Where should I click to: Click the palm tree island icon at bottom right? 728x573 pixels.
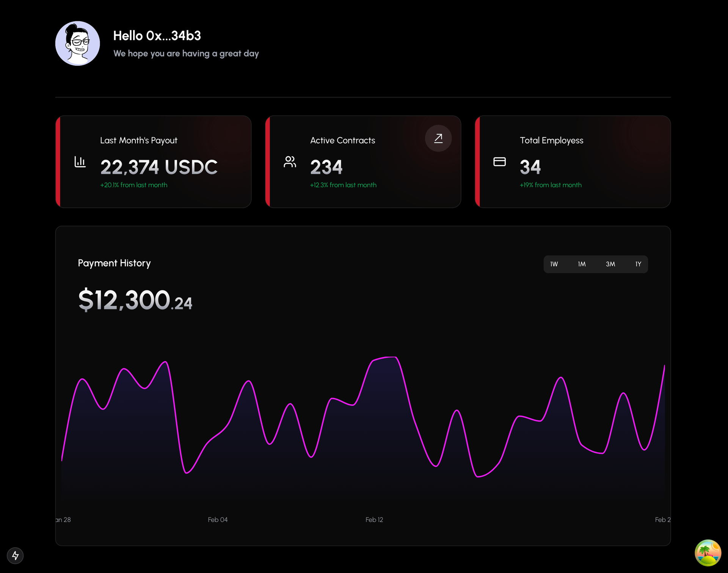708,553
